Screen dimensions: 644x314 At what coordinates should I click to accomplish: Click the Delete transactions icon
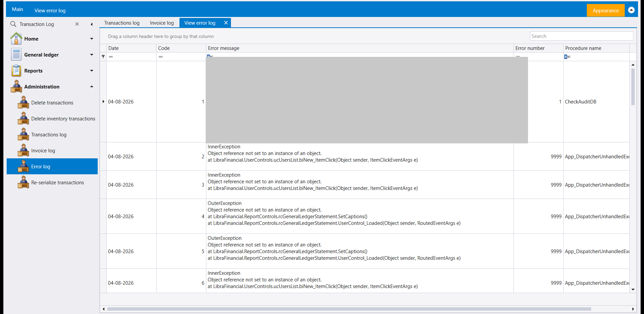pos(23,102)
